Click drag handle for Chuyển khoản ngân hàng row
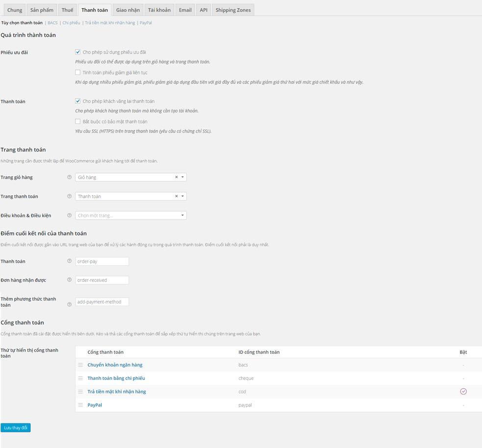 pos(80,365)
